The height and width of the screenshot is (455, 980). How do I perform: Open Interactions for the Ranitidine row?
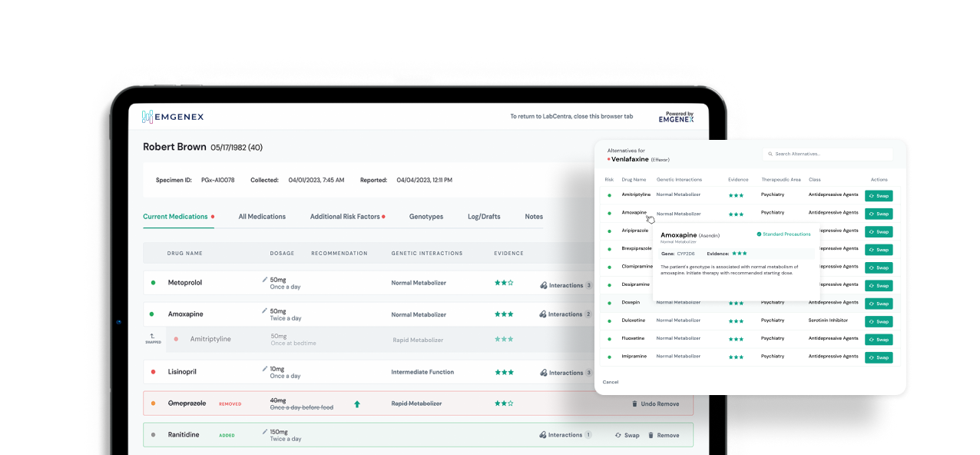566,435
